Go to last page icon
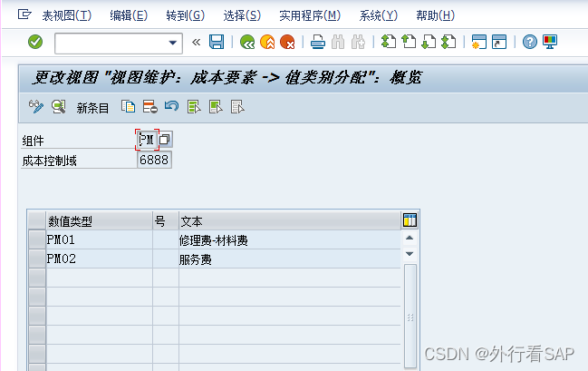The width and height of the screenshot is (588, 371). (x=448, y=42)
